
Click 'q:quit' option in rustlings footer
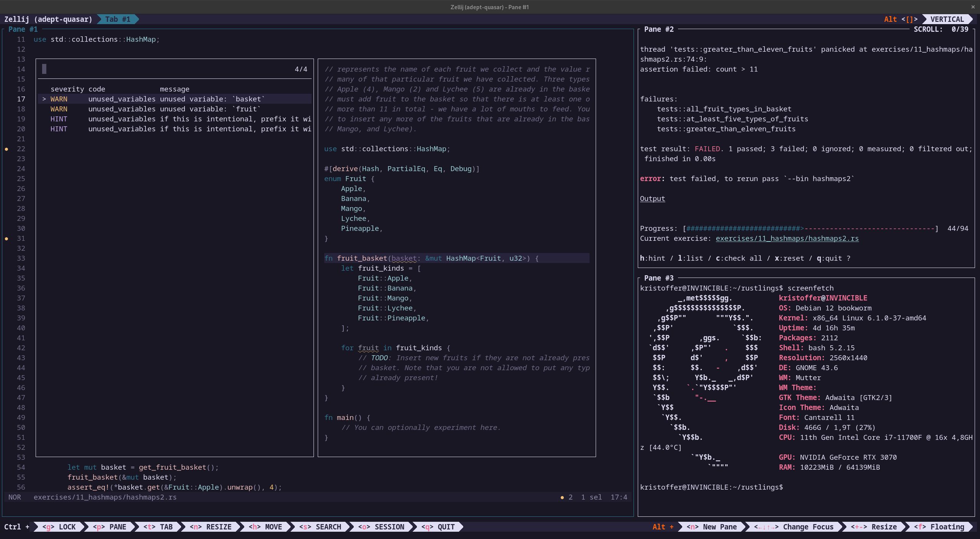830,258
